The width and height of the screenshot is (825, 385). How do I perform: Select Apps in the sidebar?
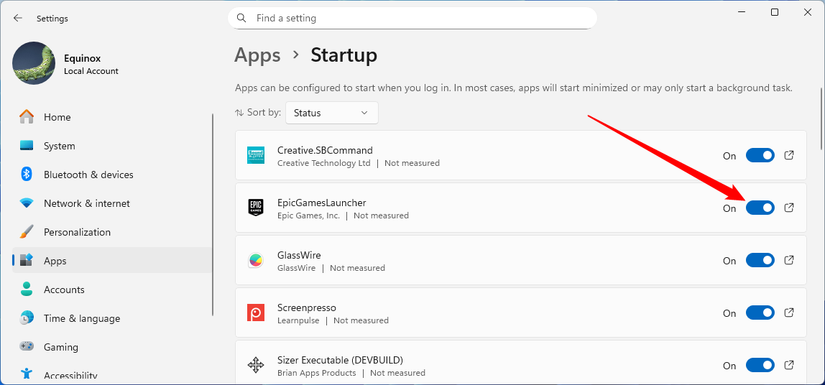pyautogui.click(x=112, y=260)
